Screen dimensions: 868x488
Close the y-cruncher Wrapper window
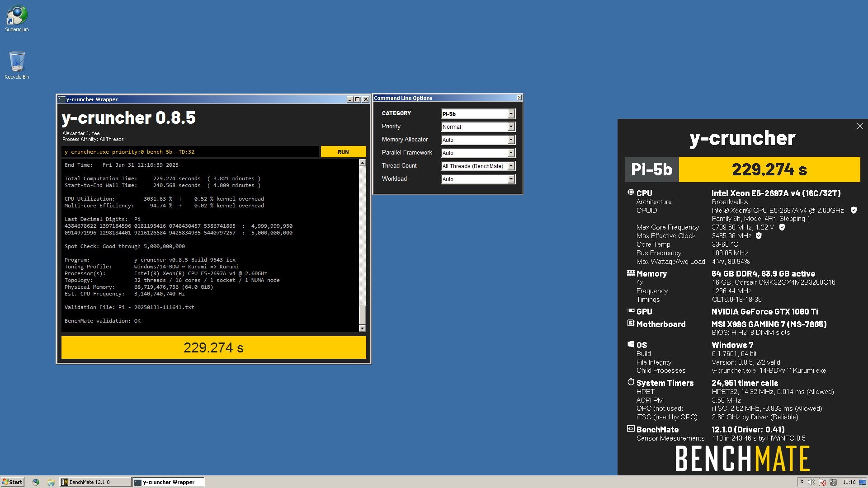click(x=366, y=99)
